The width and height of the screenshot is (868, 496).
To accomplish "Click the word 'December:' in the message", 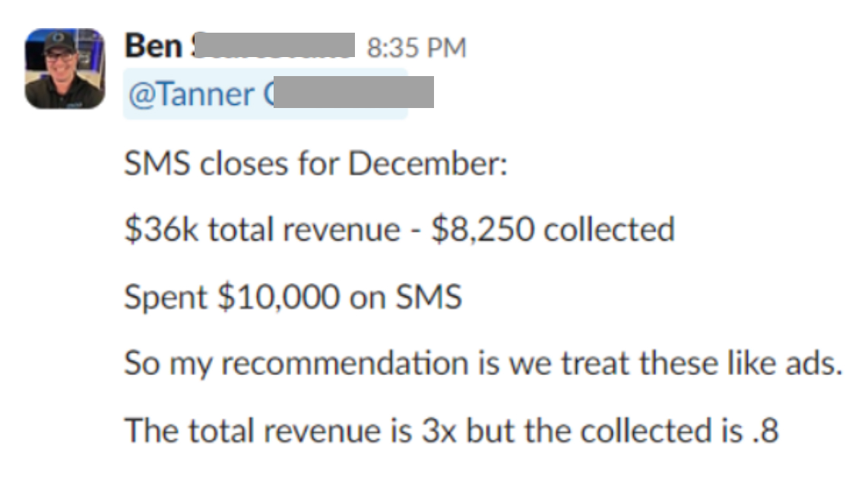I will [428, 164].
